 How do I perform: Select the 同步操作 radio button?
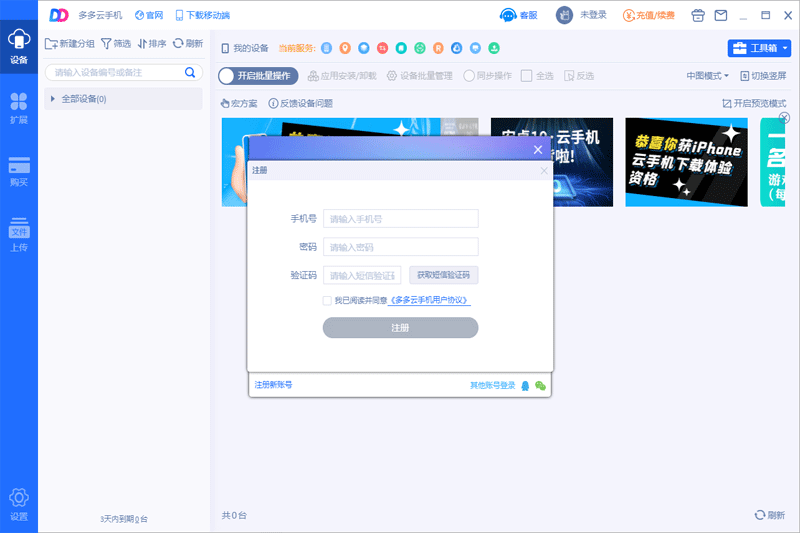click(x=469, y=75)
